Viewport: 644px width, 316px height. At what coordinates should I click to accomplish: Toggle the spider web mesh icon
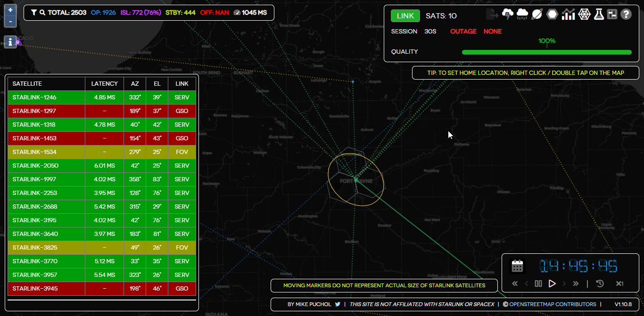584,15
